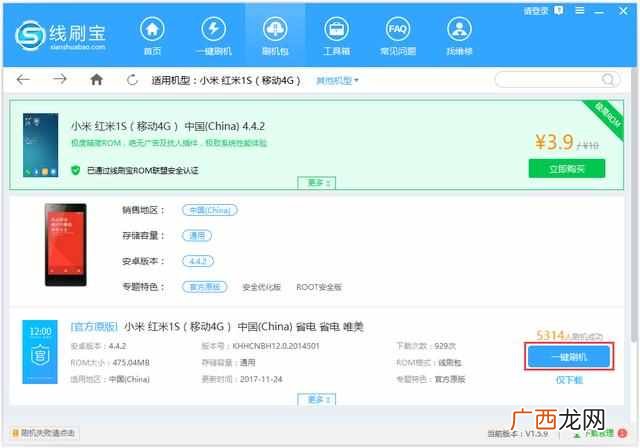
Task: Select 安全优化版 feature filter
Action: tap(261, 287)
